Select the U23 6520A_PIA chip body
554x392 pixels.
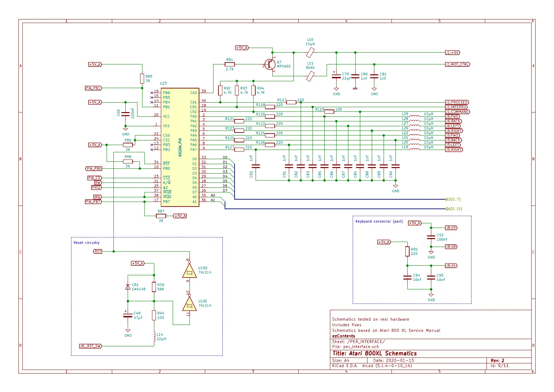[x=180, y=147]
